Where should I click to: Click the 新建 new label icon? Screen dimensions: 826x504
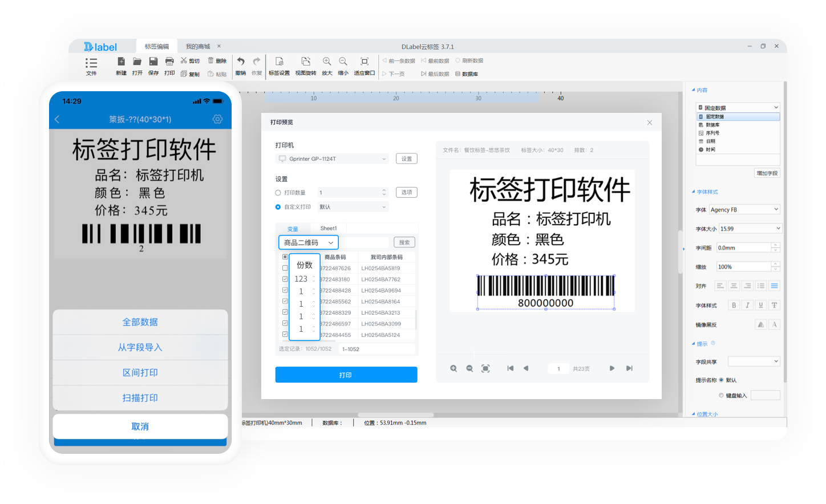pos(121,62)
